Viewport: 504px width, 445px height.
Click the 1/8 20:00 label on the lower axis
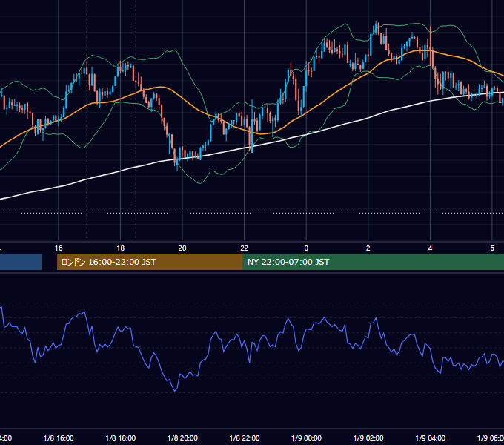pos(182,438)
